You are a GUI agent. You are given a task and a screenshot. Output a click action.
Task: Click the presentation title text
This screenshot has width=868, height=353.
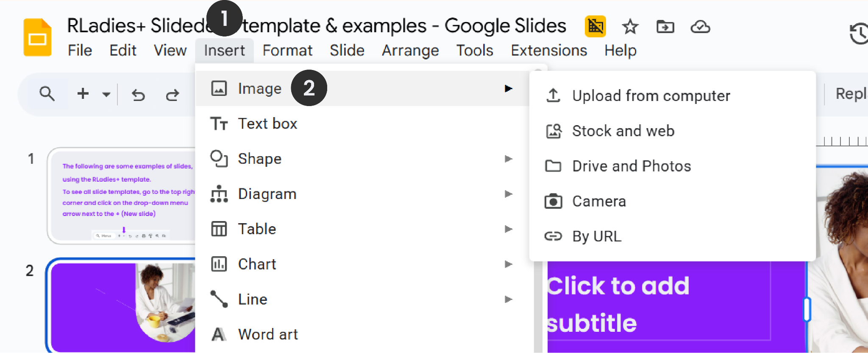point(316,26)
